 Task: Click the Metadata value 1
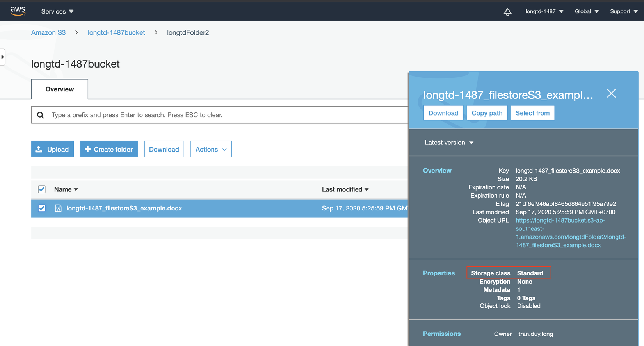click(x=519, y=290)
